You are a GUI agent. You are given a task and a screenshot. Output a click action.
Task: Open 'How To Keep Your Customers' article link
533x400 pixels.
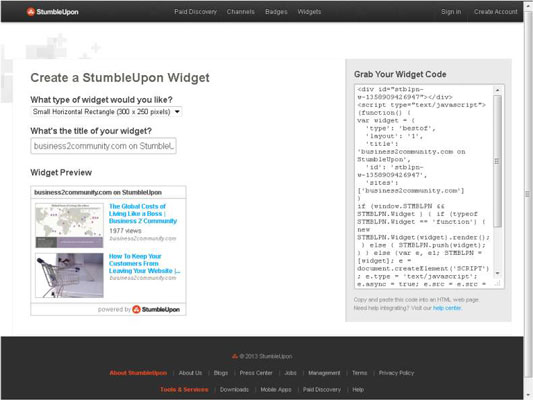[x=144, y=263]
